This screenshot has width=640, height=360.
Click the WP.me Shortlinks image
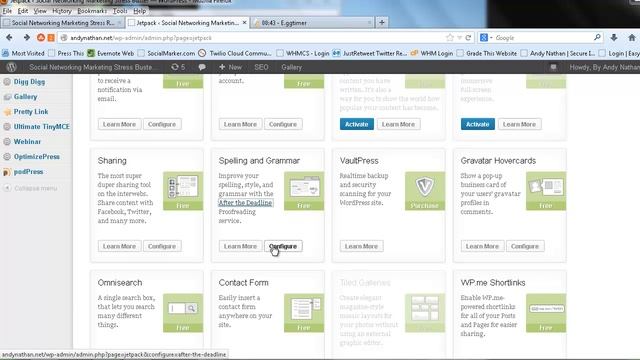pos(546,313)
